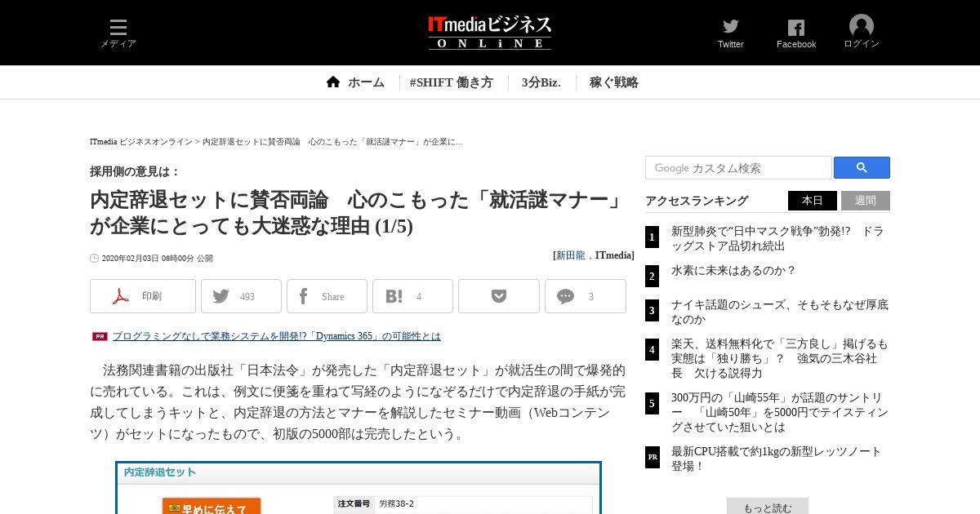The height and width of the screenshot is (514, 980).
Task: Open the comments bubble button showing 3
Action: (586, 296)
